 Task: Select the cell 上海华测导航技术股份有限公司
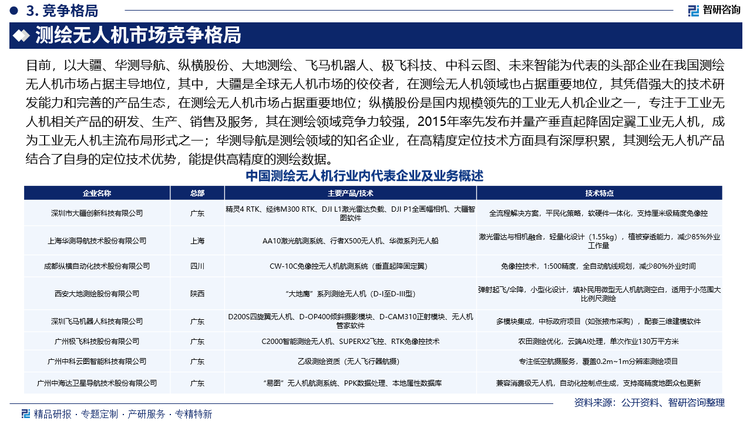97,241
